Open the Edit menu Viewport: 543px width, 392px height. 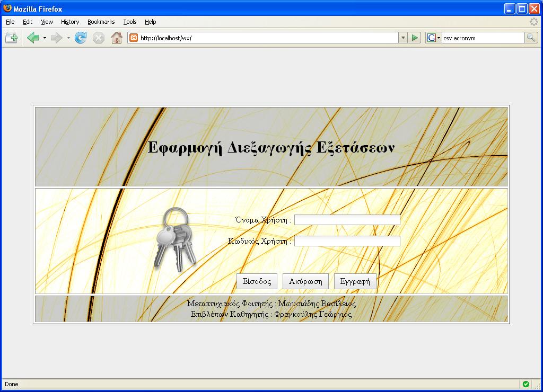(28, 22)
